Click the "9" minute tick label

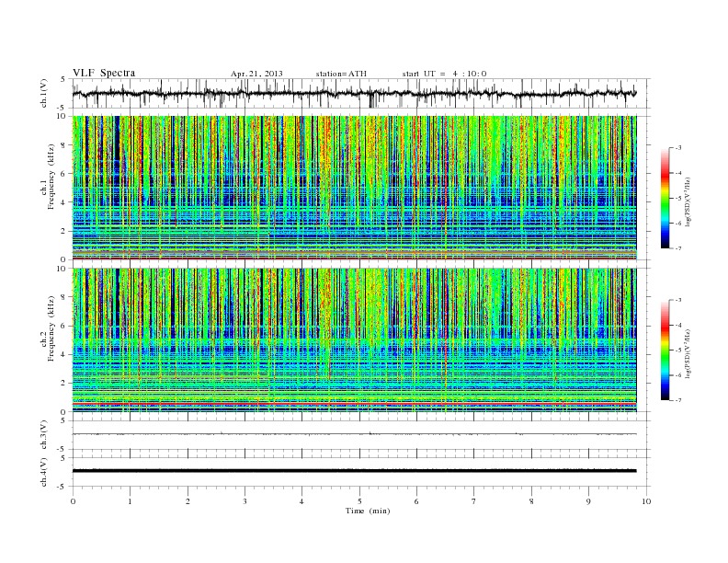[588, 501]
